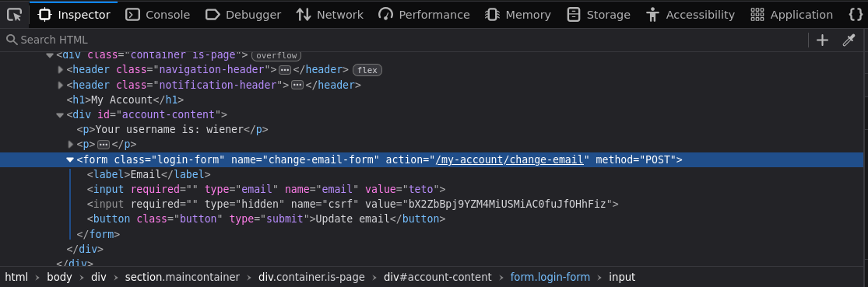This screenshot has height=287, width=868.
Task: Click ellipsis inside navigation-header element
Action: coord(285,70)
